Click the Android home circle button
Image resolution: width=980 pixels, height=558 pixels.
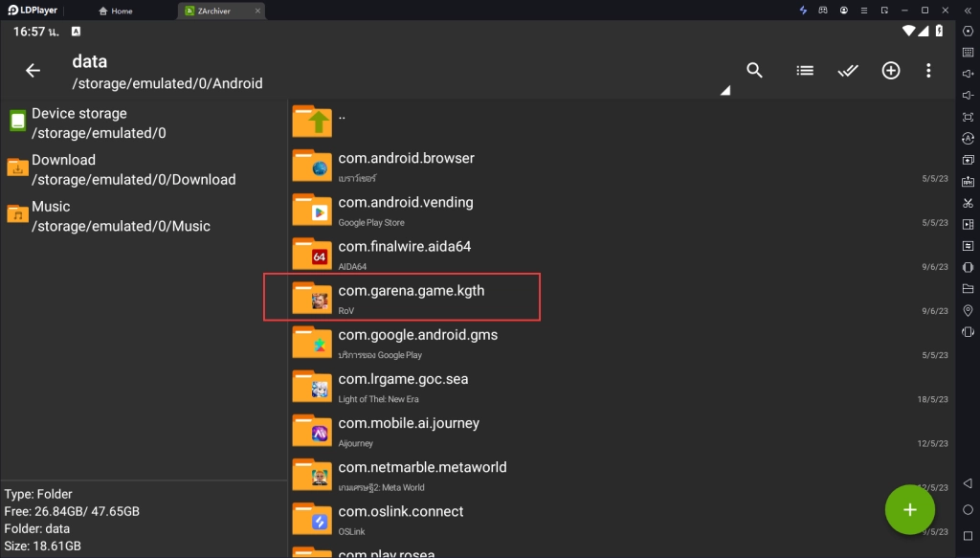pyautogui.click(x=968, y=510)
